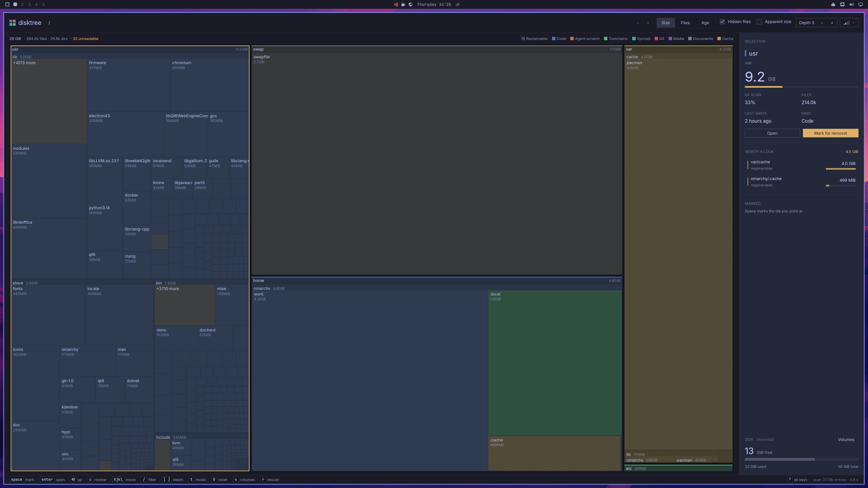
Task: Switch to Size mode tab
Action: point(665,23)
